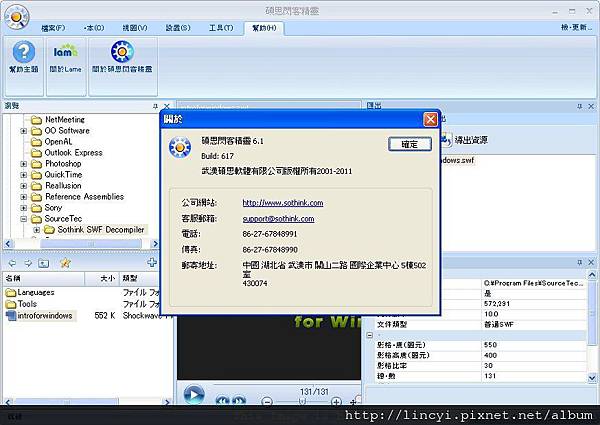Image resolution: width=600 pixels, height=425 pixels.
Task: Select the OpenAL folder
Action: (58, 142)
